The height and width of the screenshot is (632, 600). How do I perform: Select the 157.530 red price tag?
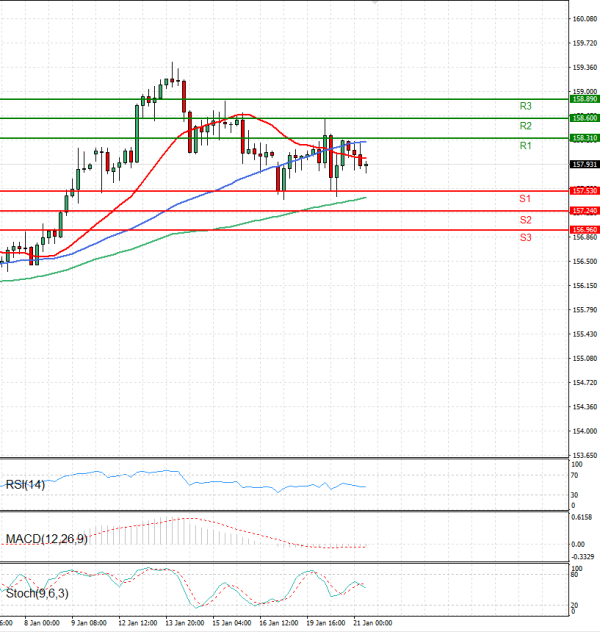(583, 190)
